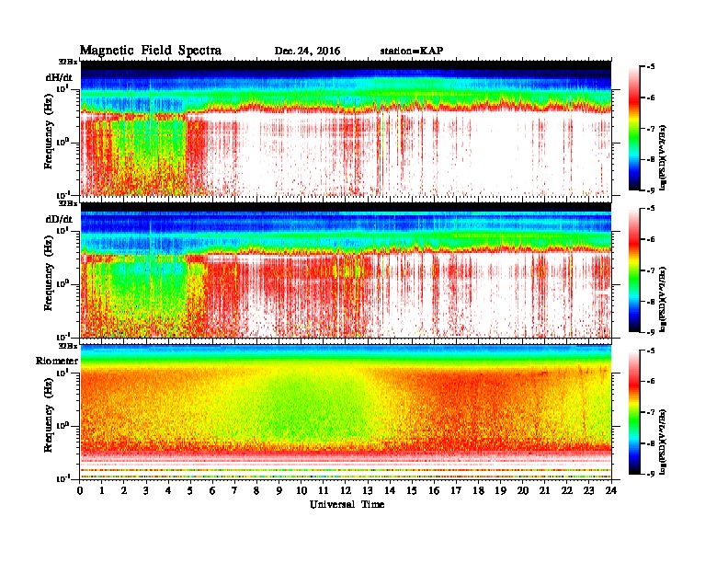The height and width of the screenshot is (563, 728).
Task: Click hour '3' on the Universal Time axis
Action: click(x=147, y=490)
